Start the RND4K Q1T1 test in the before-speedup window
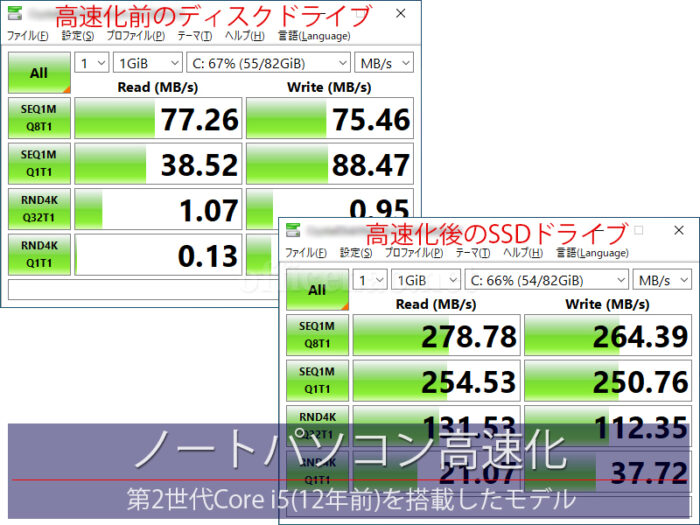Viewport: 700px width, 525px height. tap(39, 254)
